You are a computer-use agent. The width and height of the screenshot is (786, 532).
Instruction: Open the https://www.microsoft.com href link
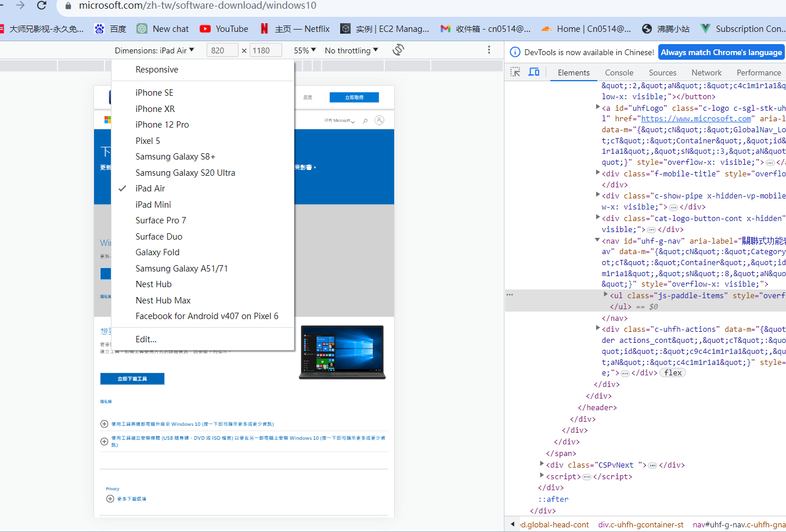point(696,118)
